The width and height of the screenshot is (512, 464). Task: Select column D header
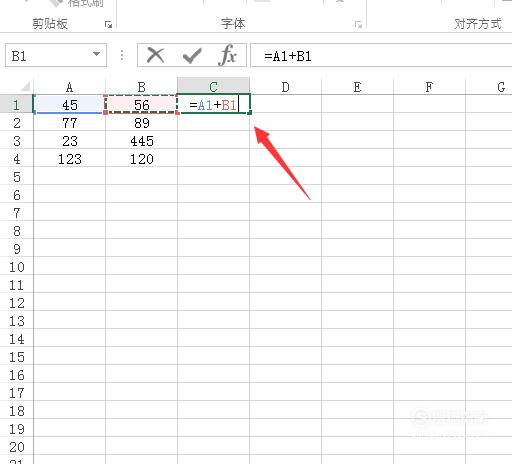point(285,87)
